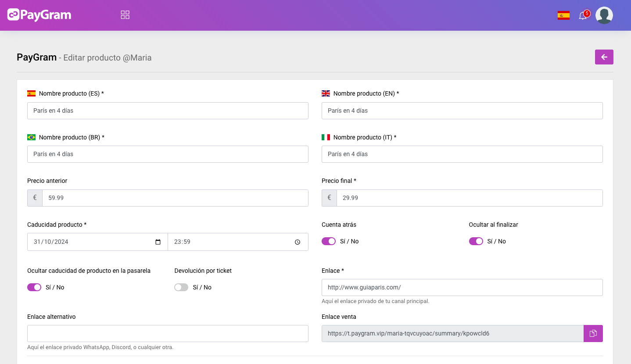Open the grid apps menu icon
This screenshot has height=364, width=631.
coord(125,15)
